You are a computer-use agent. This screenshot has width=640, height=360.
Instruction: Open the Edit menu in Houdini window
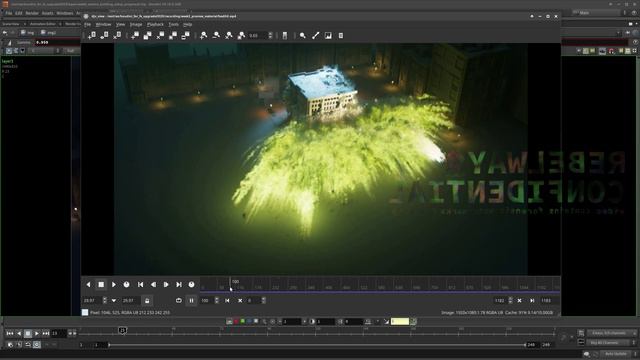coord(19,13)
